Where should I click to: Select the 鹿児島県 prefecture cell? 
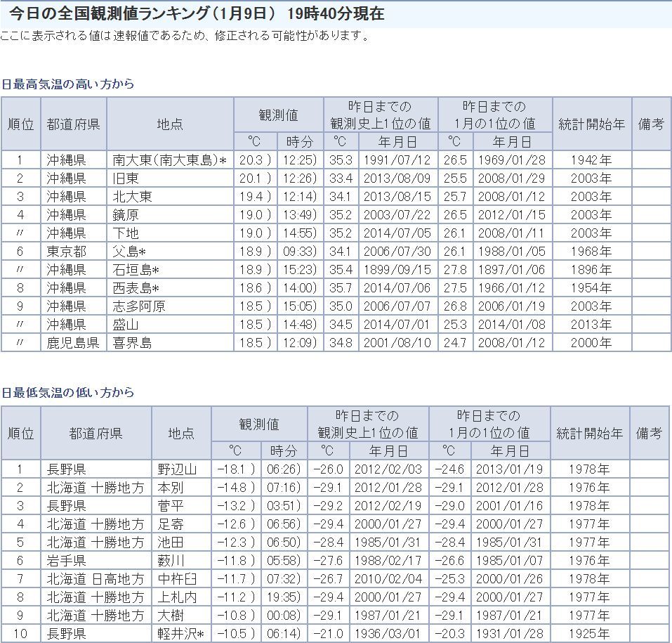(73, 343)
